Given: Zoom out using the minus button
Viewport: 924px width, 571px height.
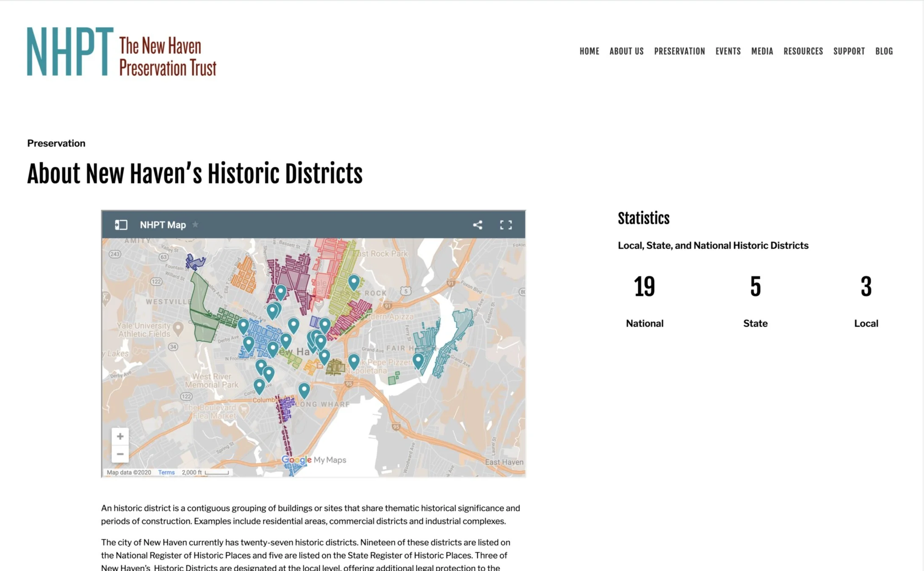Looking at the screenshot, I should pos(120,454).
